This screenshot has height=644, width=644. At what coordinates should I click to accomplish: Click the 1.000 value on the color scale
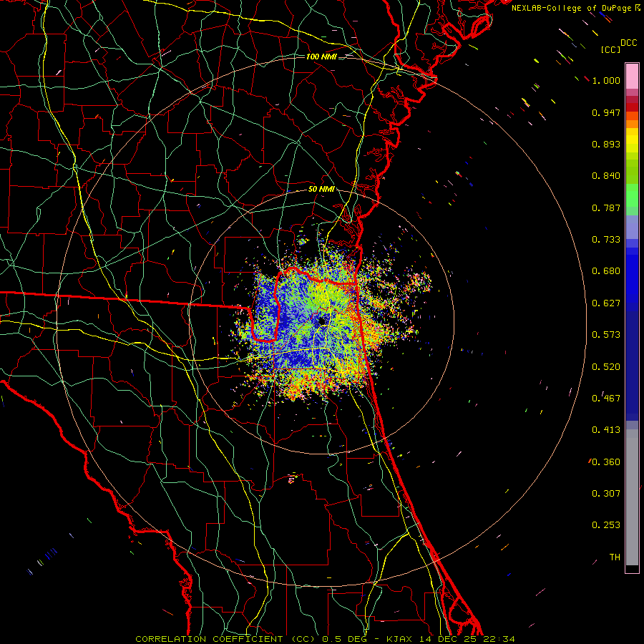click(606, 80)
